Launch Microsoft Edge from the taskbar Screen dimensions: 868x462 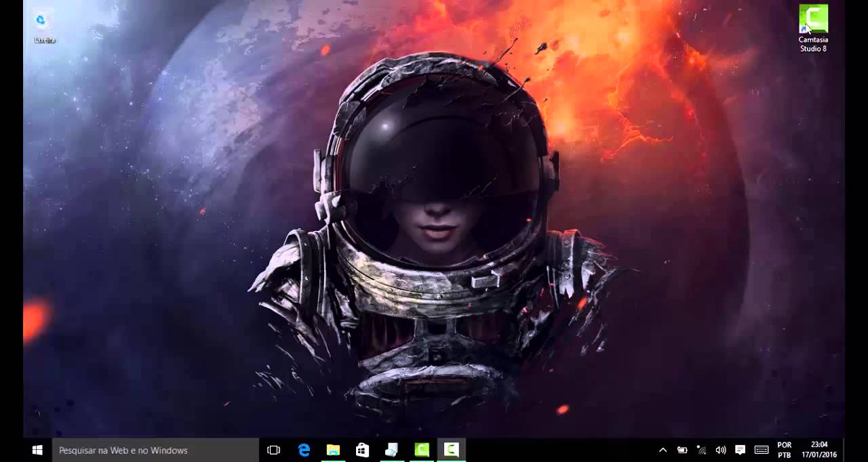pos(304,450)
